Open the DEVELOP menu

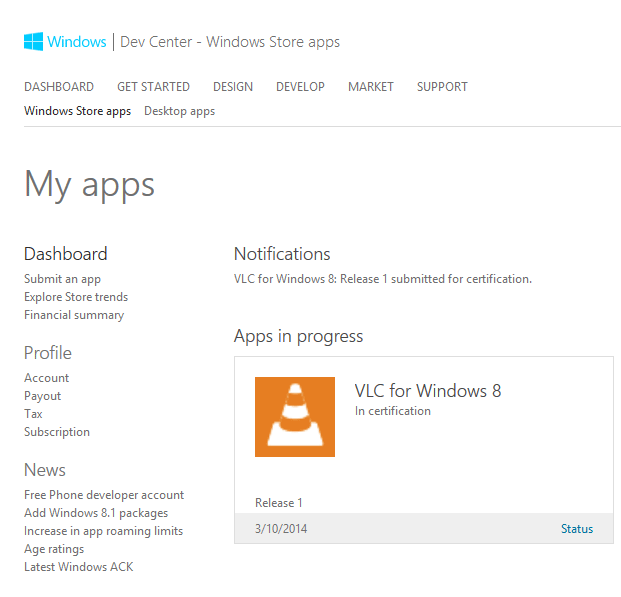pos(300,87)
